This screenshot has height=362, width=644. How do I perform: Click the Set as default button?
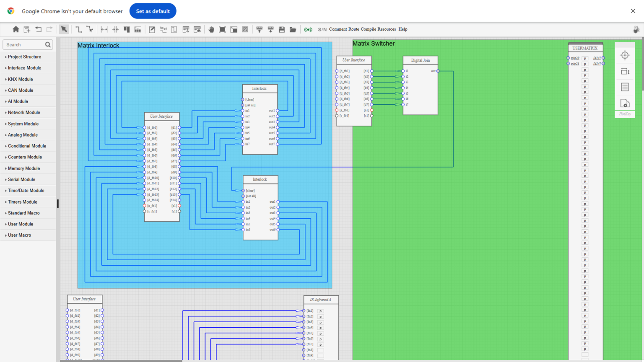tap(153, 11)
